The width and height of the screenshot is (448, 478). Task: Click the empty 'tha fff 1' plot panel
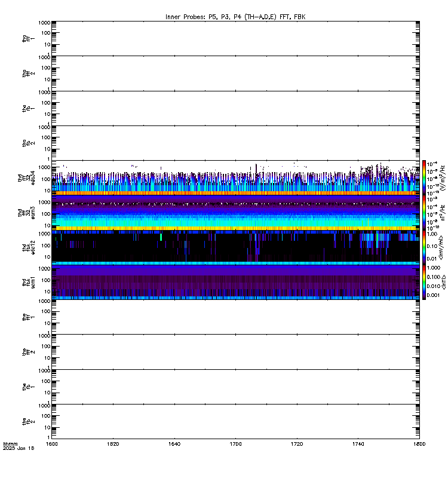point(235,38)
